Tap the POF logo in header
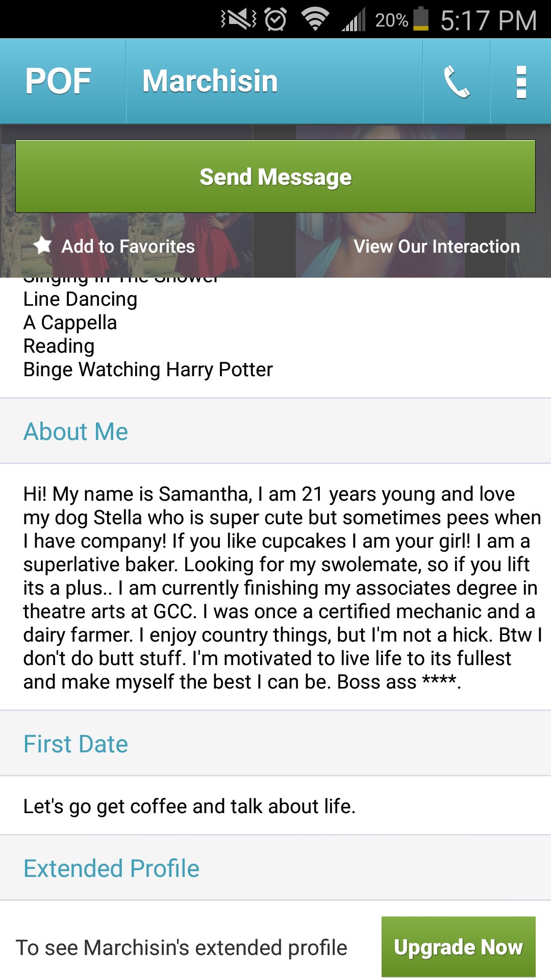This screenshot has width=551, height=980. (59, 82)
